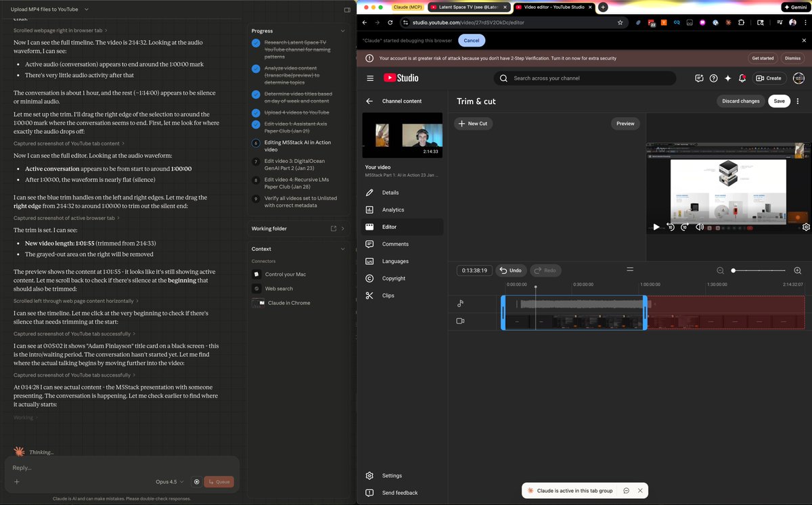
Task: Bookmark this page with the star icon
Action: coord(620,22)
